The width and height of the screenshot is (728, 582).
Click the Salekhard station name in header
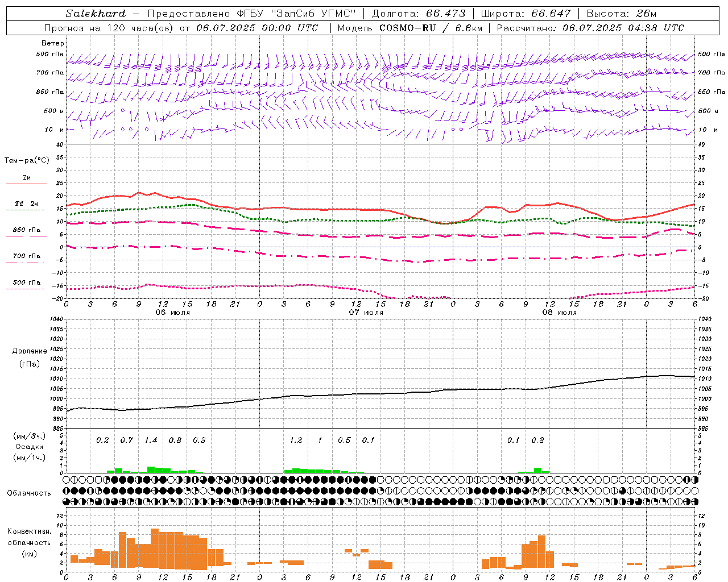coord(96,14)
